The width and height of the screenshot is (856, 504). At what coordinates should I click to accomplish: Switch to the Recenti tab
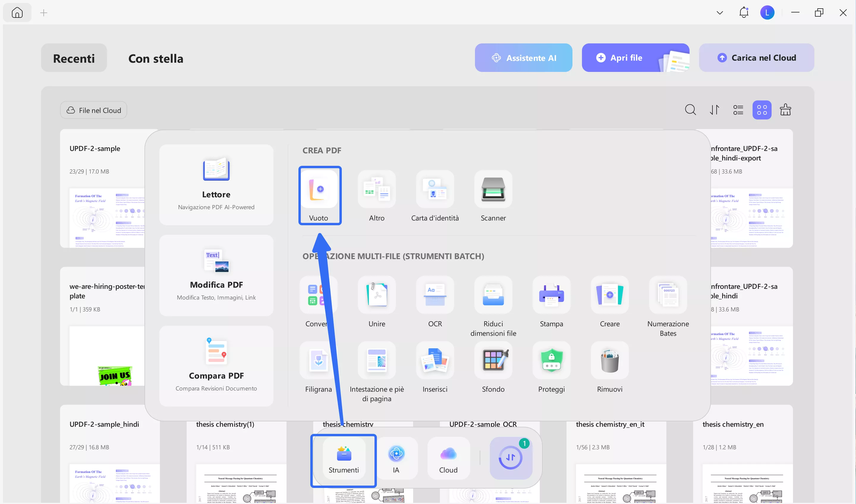click(x=74, y=58)
